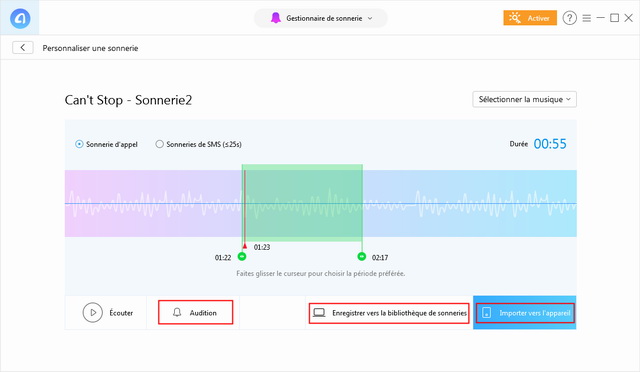Click the red playhead marker at 01:23
The image size is (640, 372).
point(245,246)
